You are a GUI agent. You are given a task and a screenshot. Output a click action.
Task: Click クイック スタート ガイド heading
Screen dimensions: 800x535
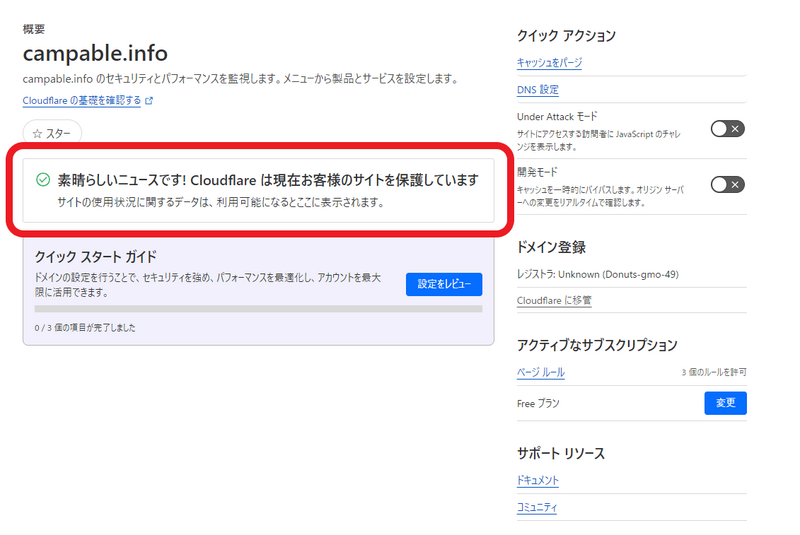[x=95, y=257]
